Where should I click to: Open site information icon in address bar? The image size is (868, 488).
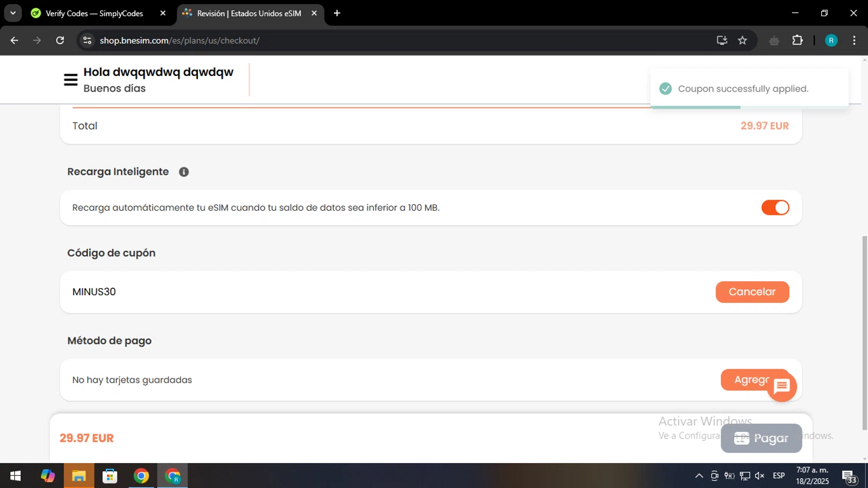[x=87, y=41]
